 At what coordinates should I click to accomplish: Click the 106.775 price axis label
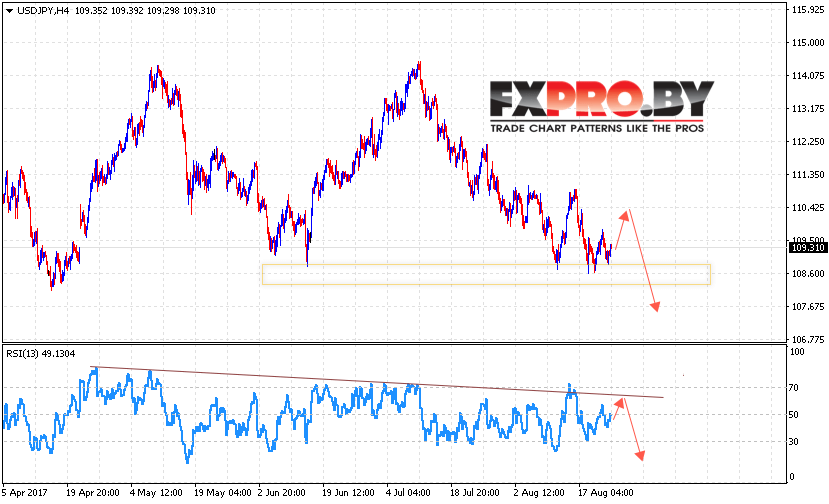(x=808, y=339)
